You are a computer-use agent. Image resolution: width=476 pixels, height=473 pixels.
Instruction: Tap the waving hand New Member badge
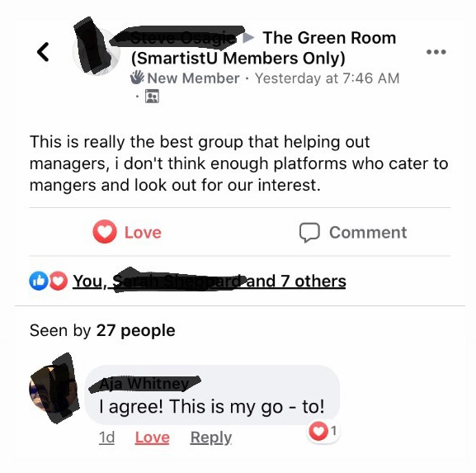pos(137,78)
